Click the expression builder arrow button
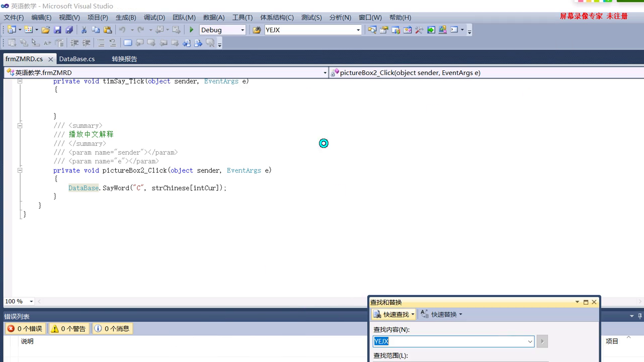This screenshot has height=362, width=644. pyautogui.click(x=542, y=341)
